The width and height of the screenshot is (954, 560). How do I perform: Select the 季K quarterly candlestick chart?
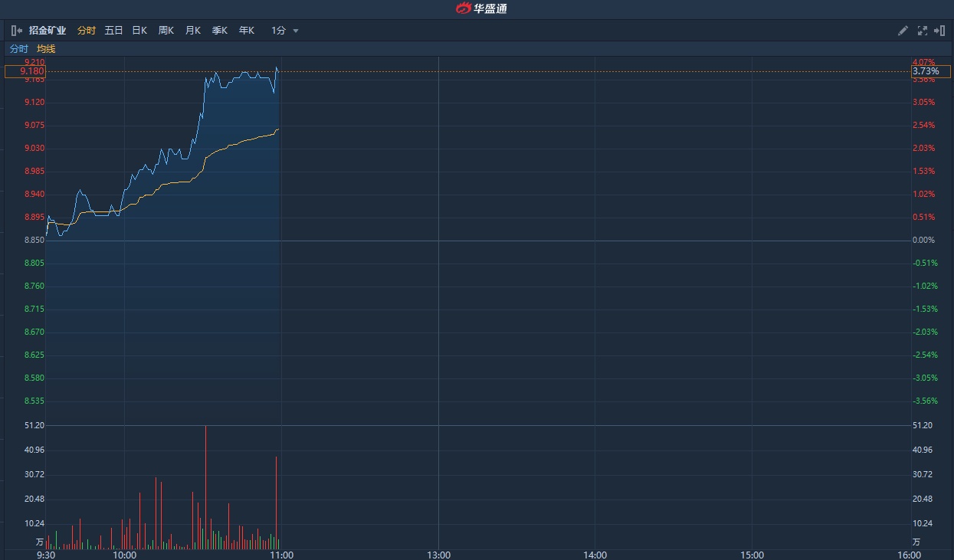(220, 31)
